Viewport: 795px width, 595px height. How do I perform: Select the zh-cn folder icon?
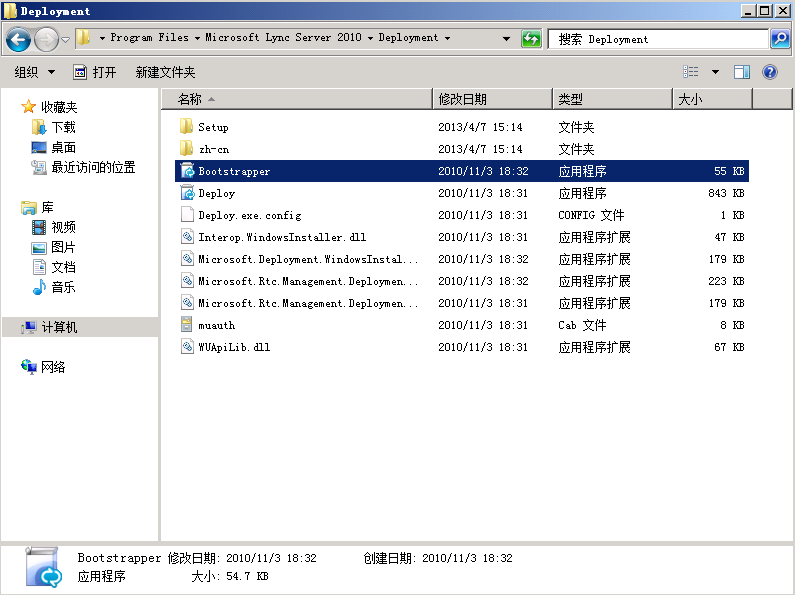(x=187, y=148)
